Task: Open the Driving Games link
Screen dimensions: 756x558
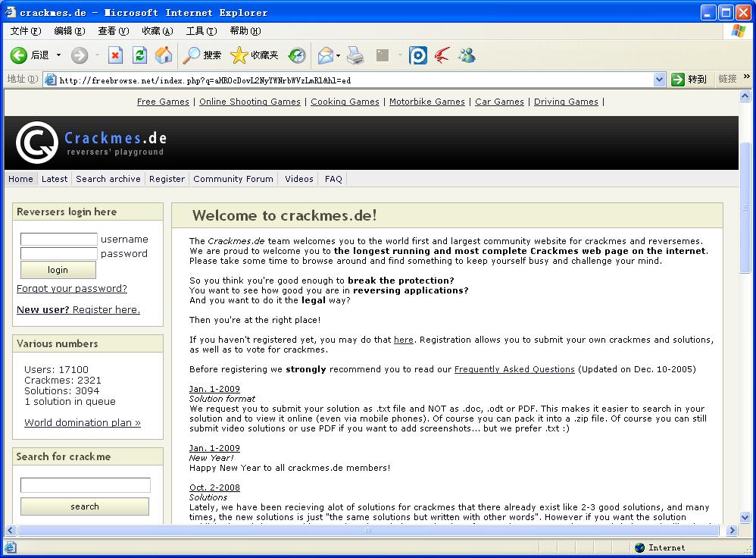Action: click(566, 102)
